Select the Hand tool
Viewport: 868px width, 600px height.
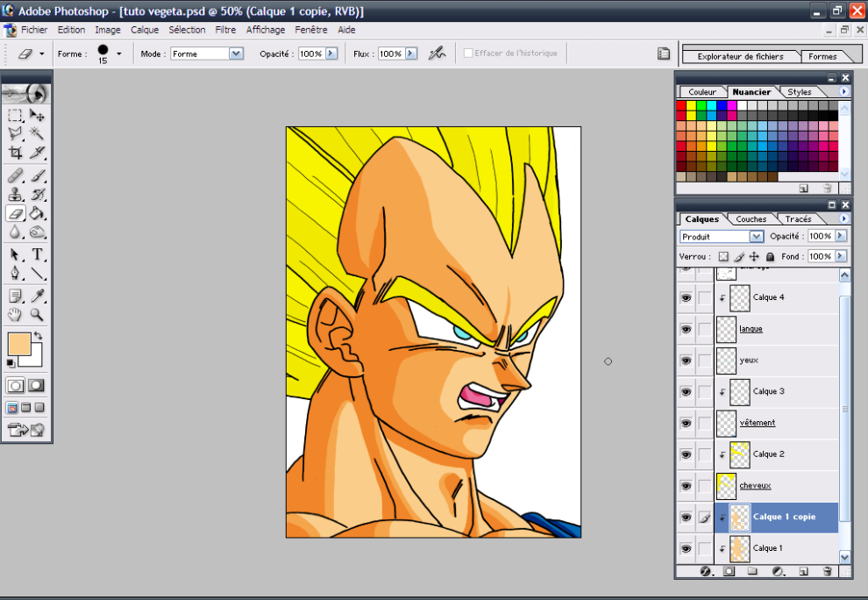point(15,315)
